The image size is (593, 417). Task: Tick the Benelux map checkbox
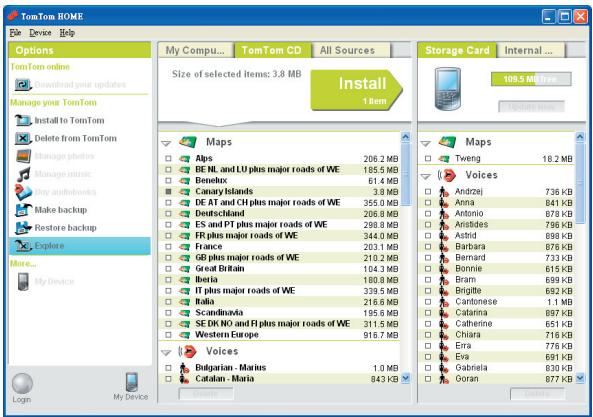(168, 181)
